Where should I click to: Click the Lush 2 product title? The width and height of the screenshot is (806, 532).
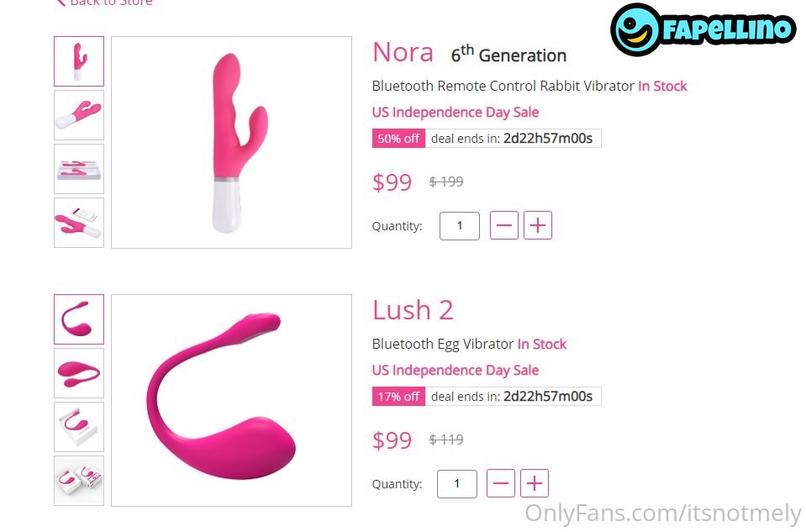click(413, 310)
